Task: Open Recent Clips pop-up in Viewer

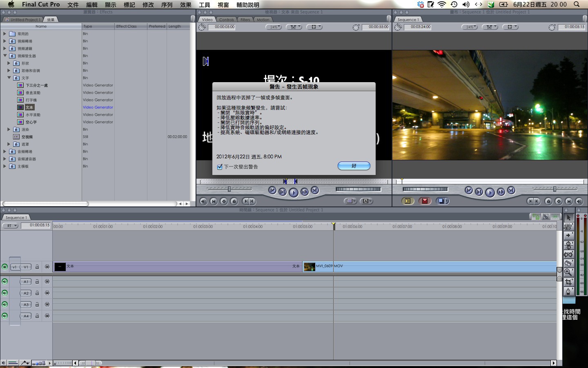Action: pos(350,201)
